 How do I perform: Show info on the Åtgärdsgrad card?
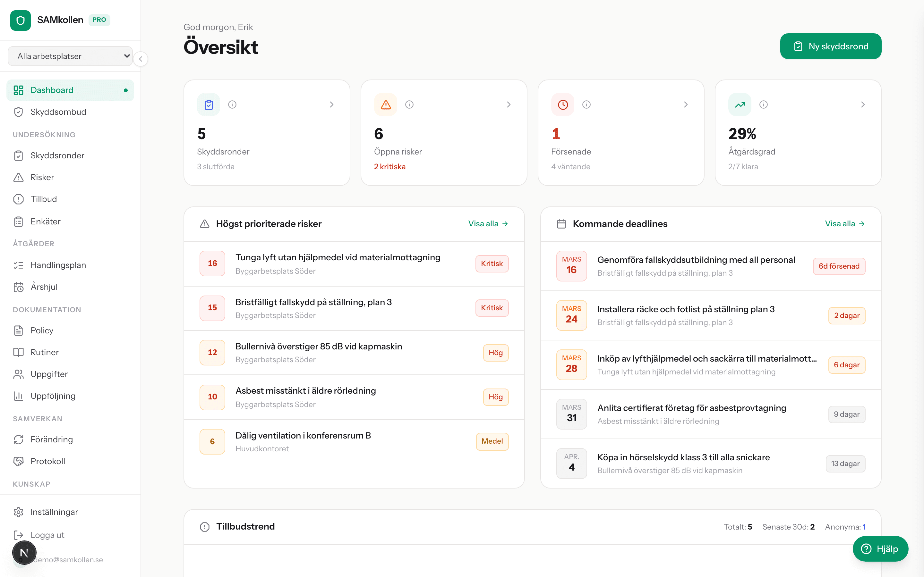(x=764, y=104)
